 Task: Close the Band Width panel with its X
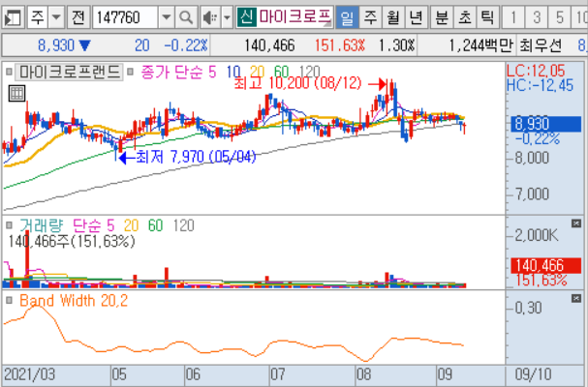click(x=576, y=299)
